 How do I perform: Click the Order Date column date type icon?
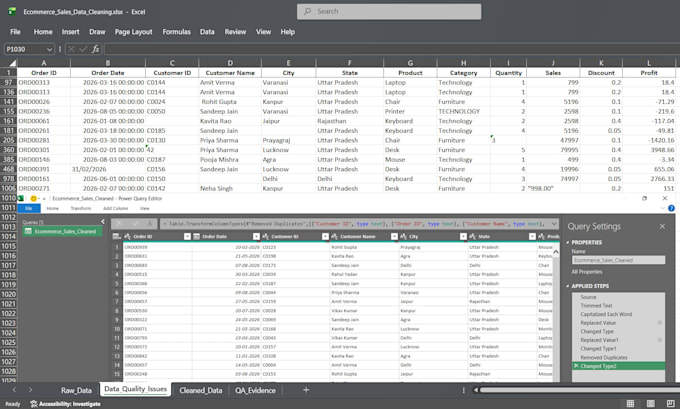tap(196, 236)
